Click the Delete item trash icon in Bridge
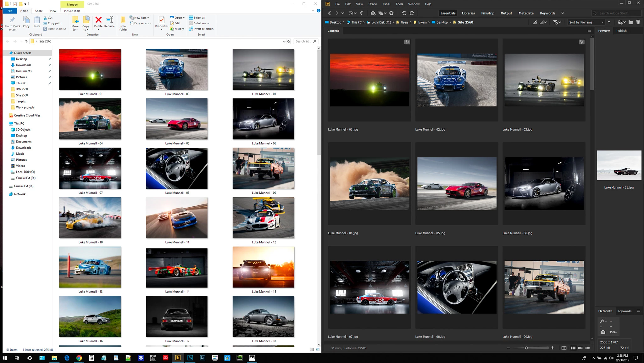Image resolution: width=644 pixels, height=363 pixels. (x=638, y=22)
